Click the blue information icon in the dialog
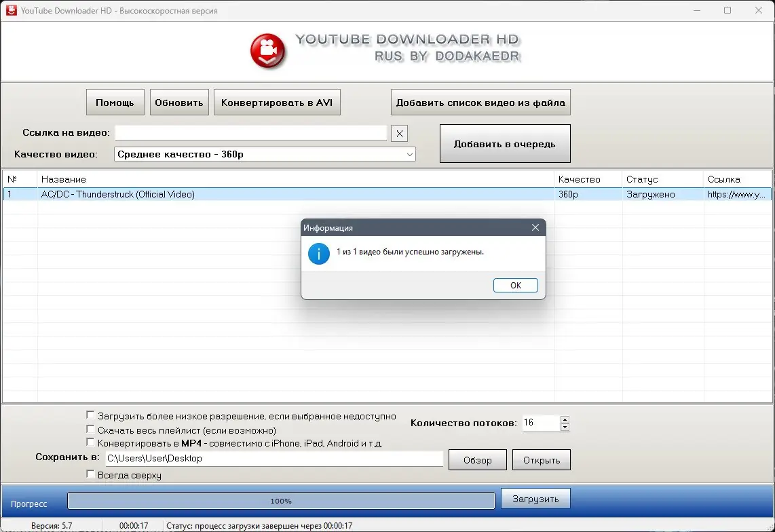775x532 pixels. [319, 254]
